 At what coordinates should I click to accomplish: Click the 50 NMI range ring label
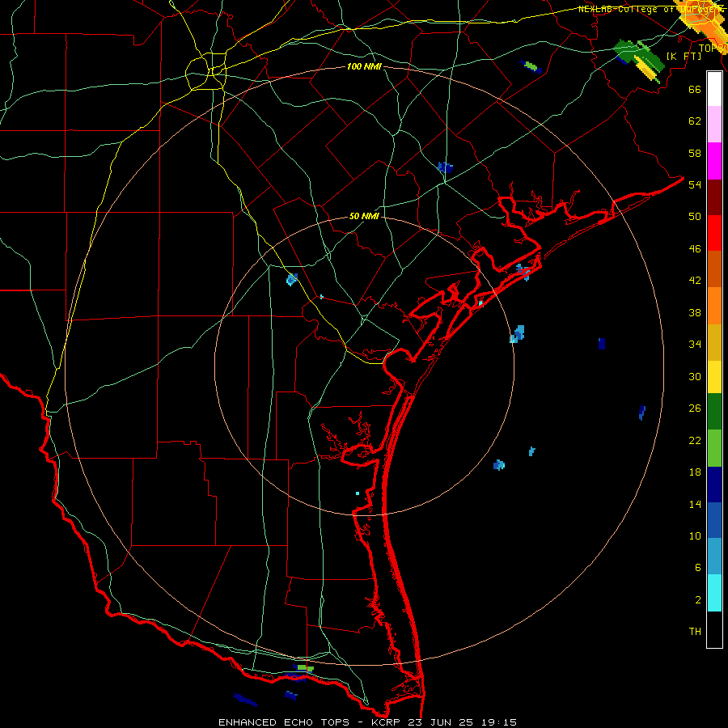click(x=364, y=216)
